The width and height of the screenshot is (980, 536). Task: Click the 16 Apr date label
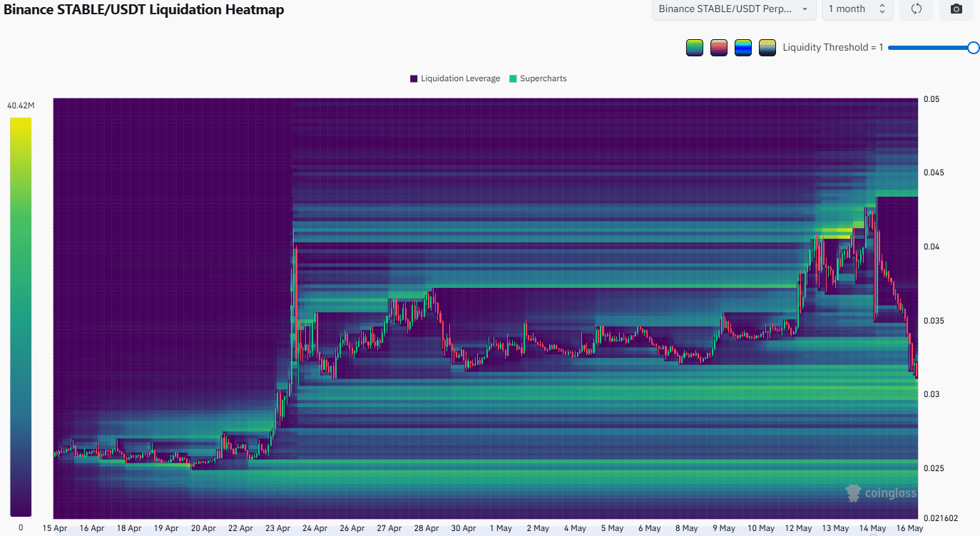point(92,528)
